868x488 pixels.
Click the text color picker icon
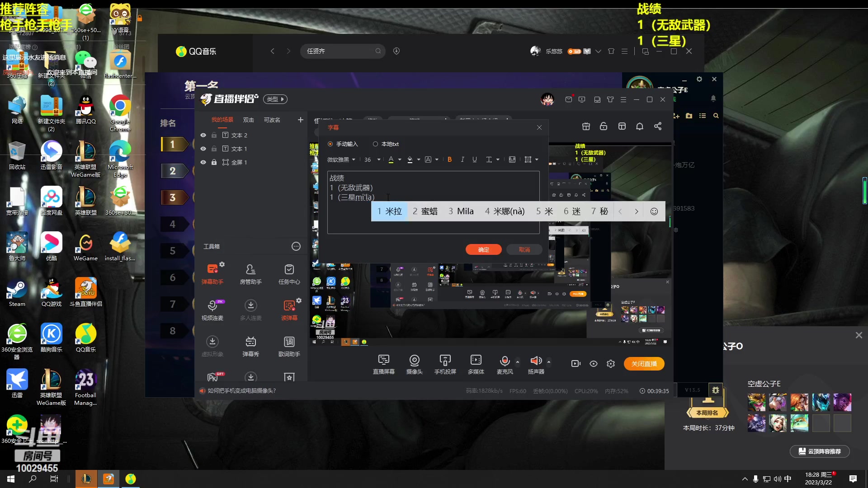[x=391, y=160]
